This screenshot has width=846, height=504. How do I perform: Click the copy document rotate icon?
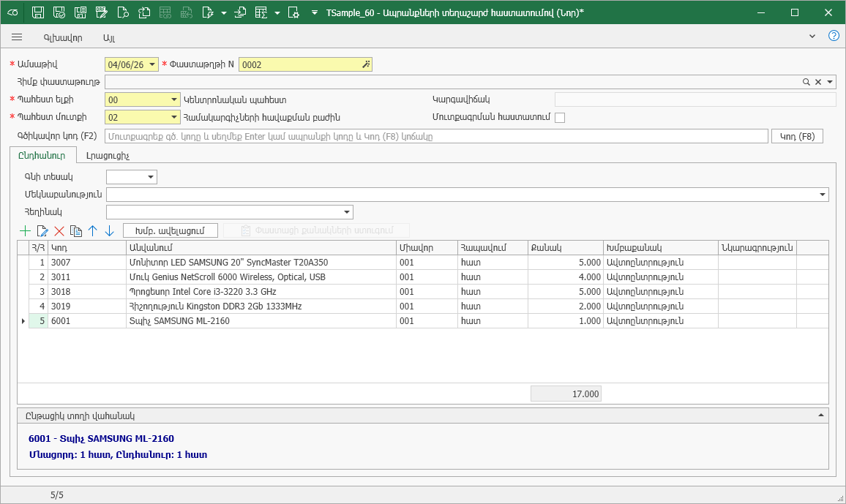144,12
